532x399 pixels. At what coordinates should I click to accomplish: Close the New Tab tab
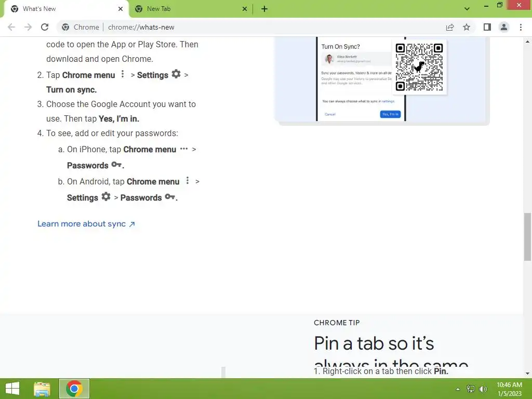(x=245, y=9)
